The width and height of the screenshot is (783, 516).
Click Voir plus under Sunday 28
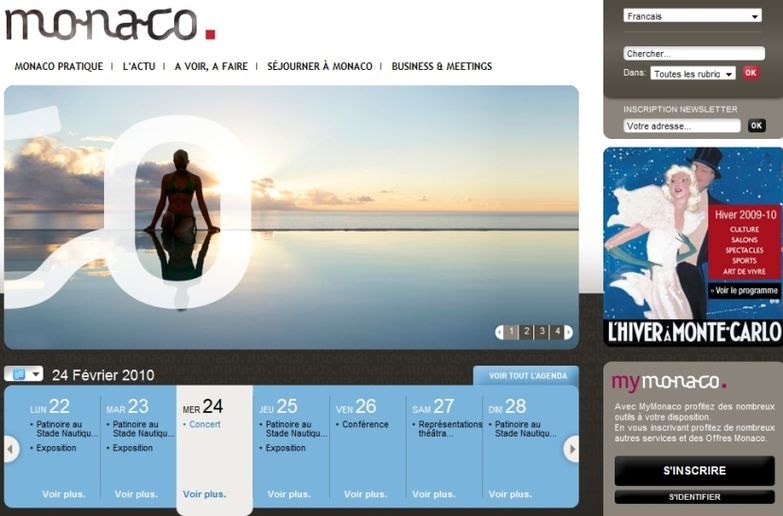click(510, 494)
